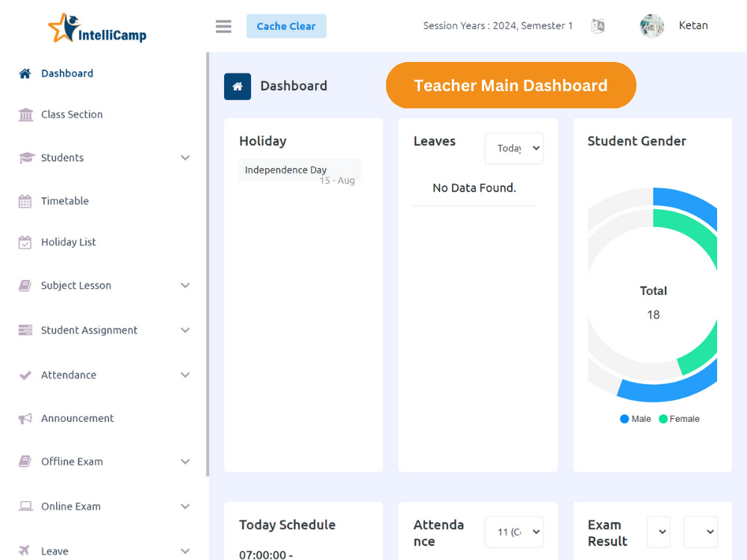Toggle Female legend in gender chart
The image size is (747, 560).
coord(679,419)
